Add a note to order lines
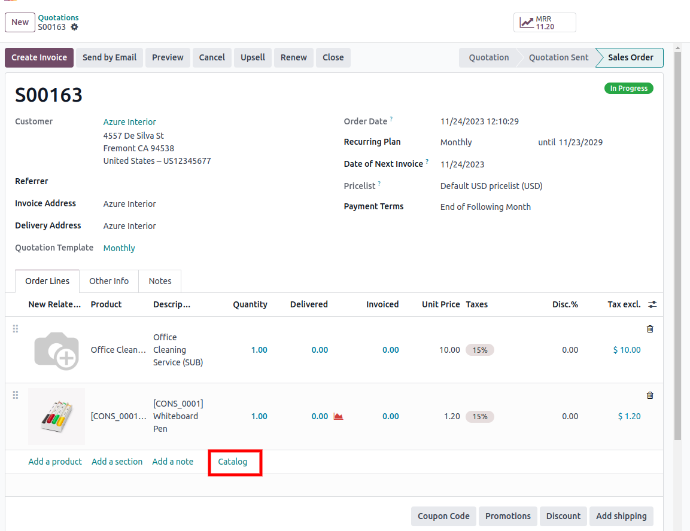This screenshot has width=690, height=531. point(172,462)
